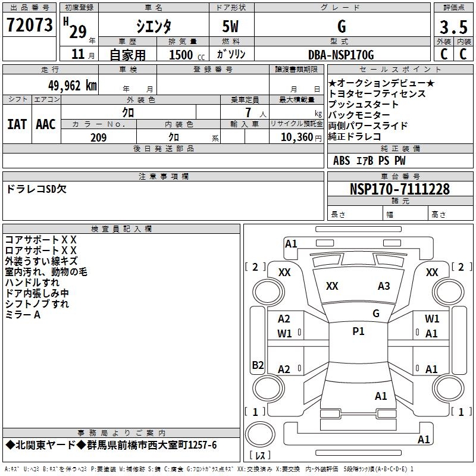Select the [レス] spare tire label
The height and width of the screenshot is (476, 476).
tap(260, 455)
